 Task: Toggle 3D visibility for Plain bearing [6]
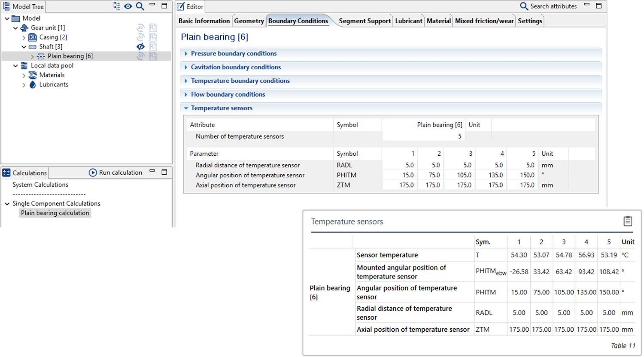[x=140, y=56]
